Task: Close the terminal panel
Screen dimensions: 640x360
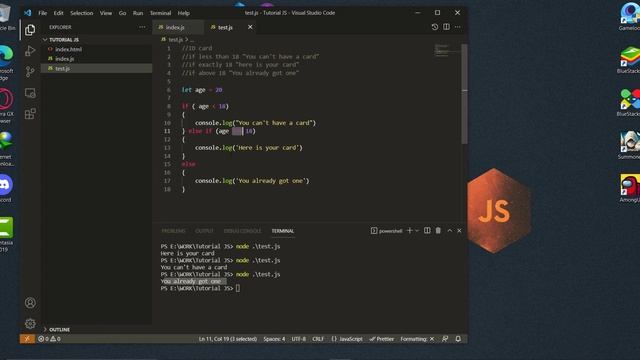Action: click(x=459, y=231)
